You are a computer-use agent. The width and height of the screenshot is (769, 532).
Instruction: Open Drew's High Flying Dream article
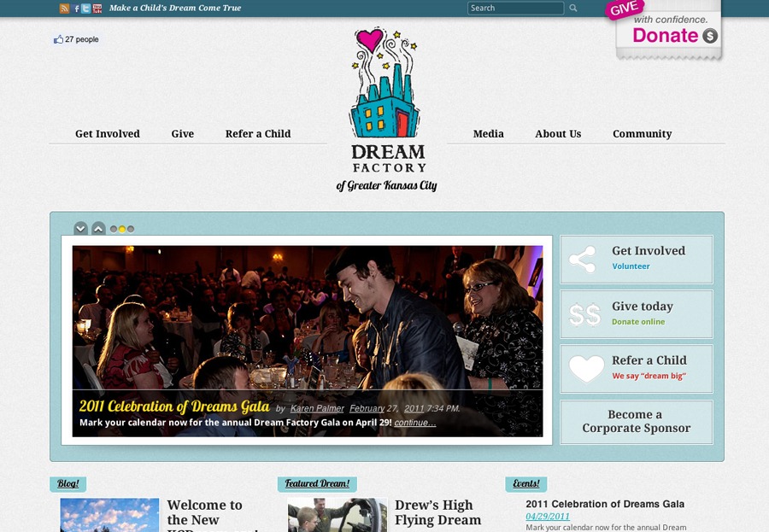click(438, 512)
